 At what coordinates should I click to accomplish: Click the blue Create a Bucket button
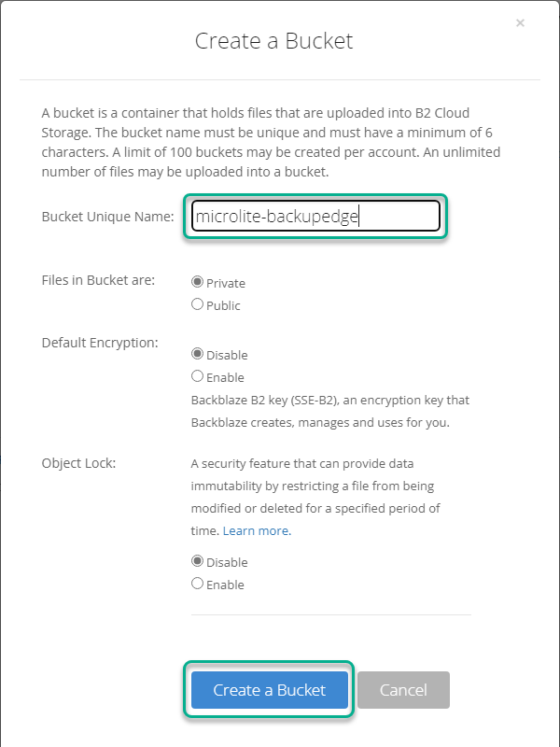270,690
